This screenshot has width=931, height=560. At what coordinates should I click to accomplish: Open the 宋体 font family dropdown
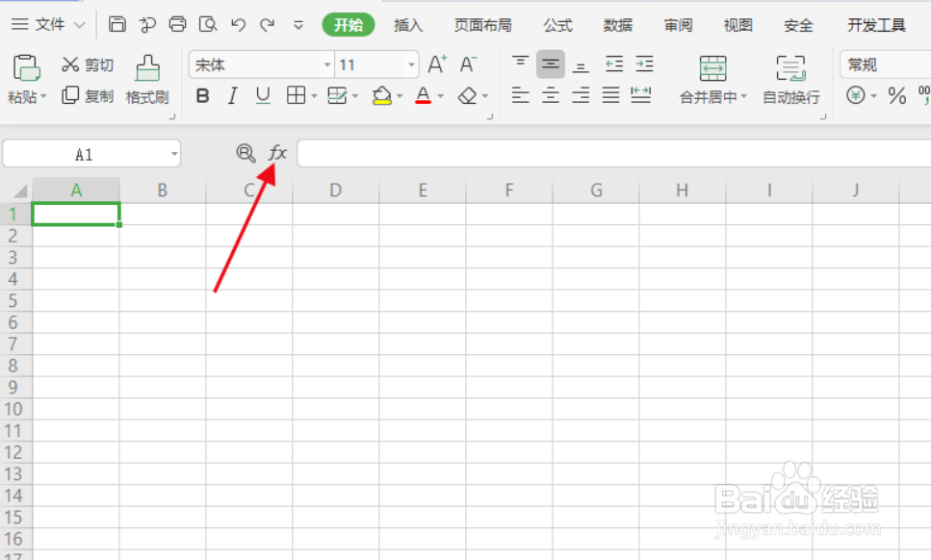click(x=327, y=64)
